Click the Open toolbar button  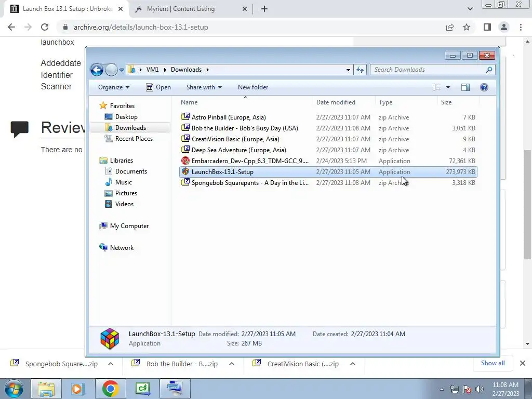click(x=158, y=87)
